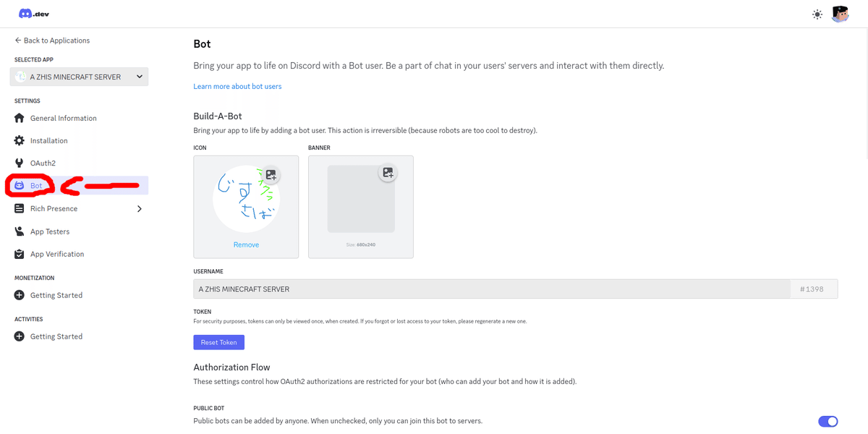Open the selected app dropdown

79,77
